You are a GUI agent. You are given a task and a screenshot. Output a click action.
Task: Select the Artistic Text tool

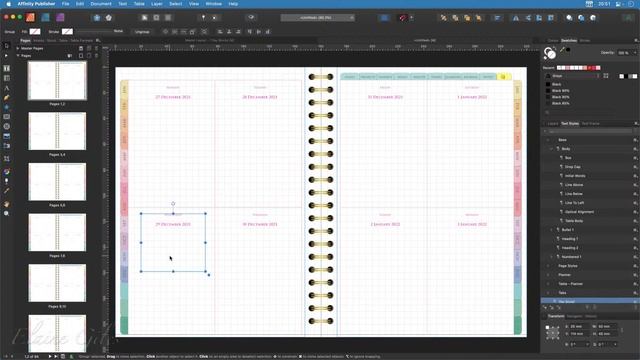pos(7,88)
